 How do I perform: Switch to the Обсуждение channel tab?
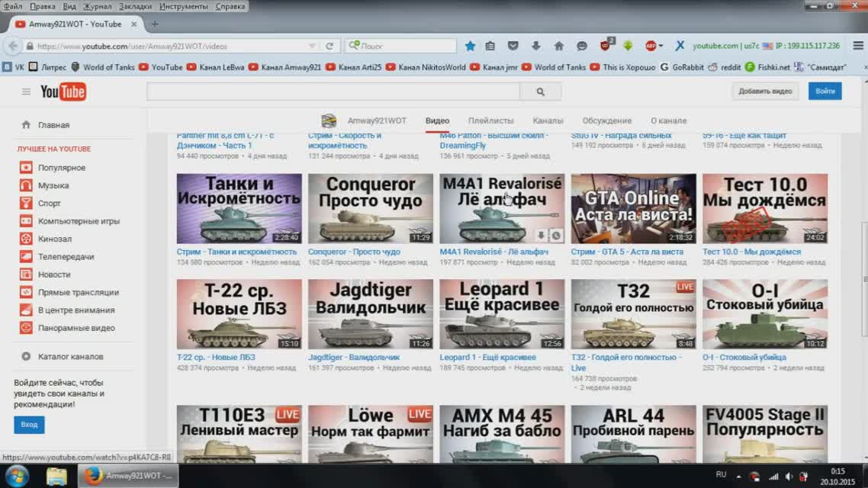click(606, 120)
